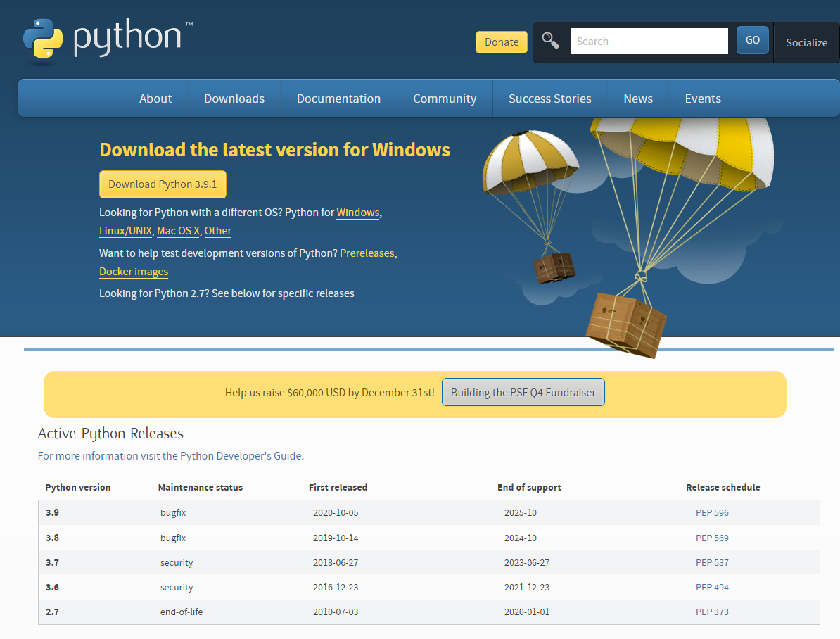Click the First released column header
The height and width of the screenshot is (639, 840).
click(338, 488)
